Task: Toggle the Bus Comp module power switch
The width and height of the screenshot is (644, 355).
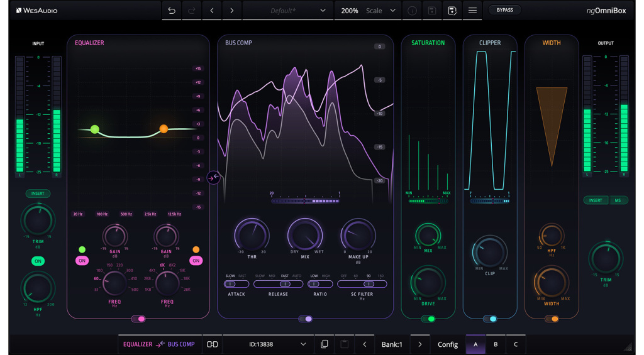Action: (x=305, y=319)
